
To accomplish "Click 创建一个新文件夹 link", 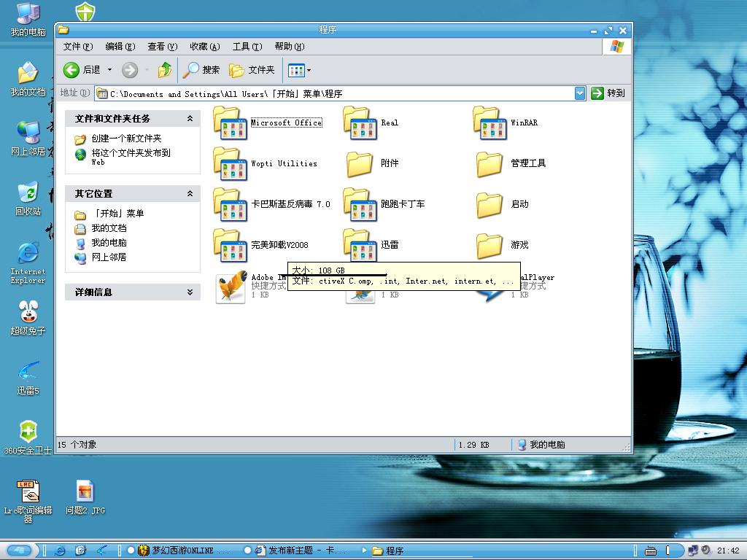I will (126, 139).
